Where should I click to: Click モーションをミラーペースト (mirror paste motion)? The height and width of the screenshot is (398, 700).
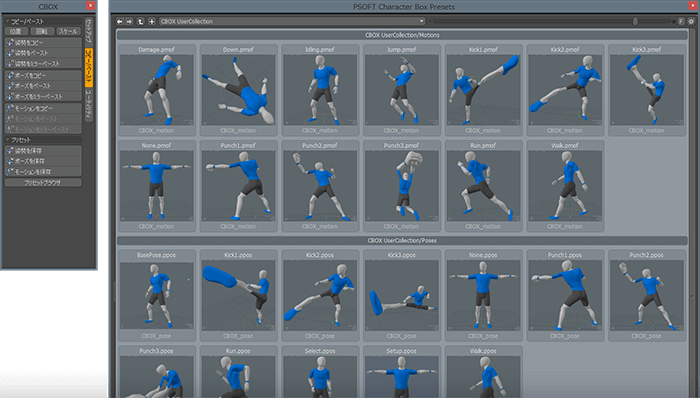click(43, 129)
